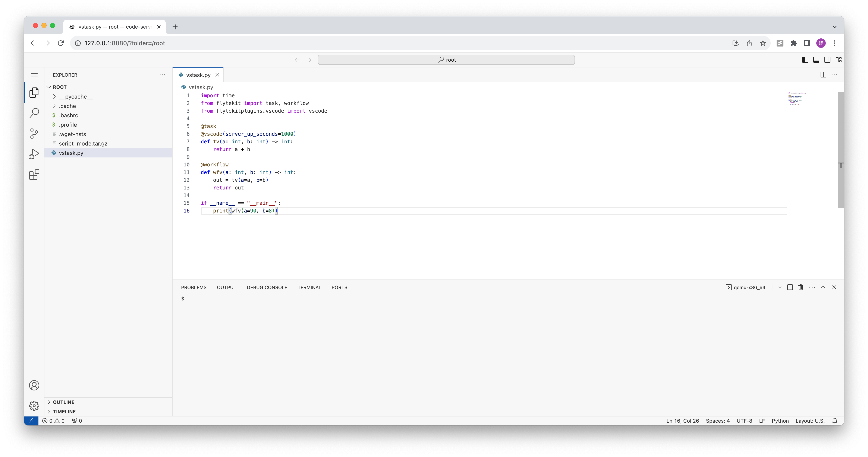Switch to the PROBLEMS tab
868x457 pixels.
(194, 287)
